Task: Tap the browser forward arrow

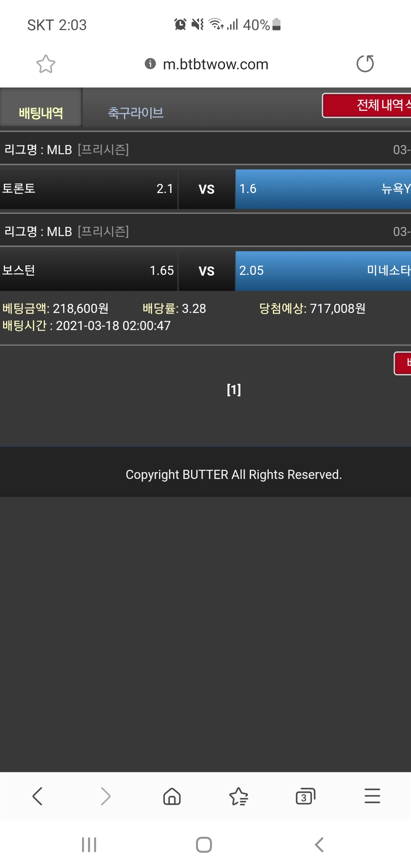Action: coord(105,796)
